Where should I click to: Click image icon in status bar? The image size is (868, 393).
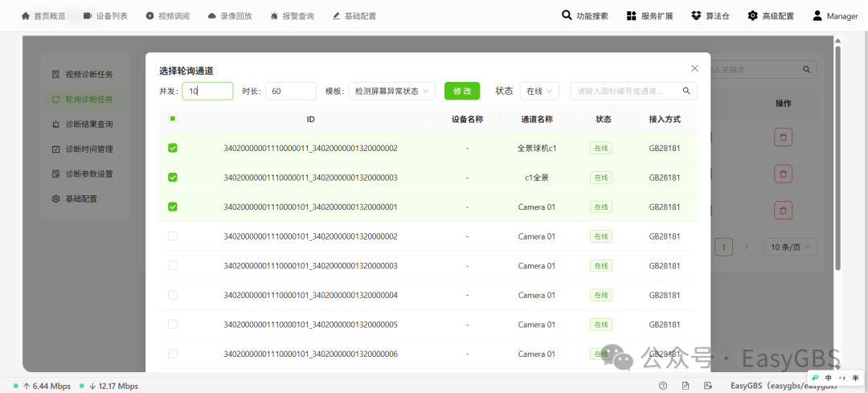pyautogui.click(x=707, y=386)
